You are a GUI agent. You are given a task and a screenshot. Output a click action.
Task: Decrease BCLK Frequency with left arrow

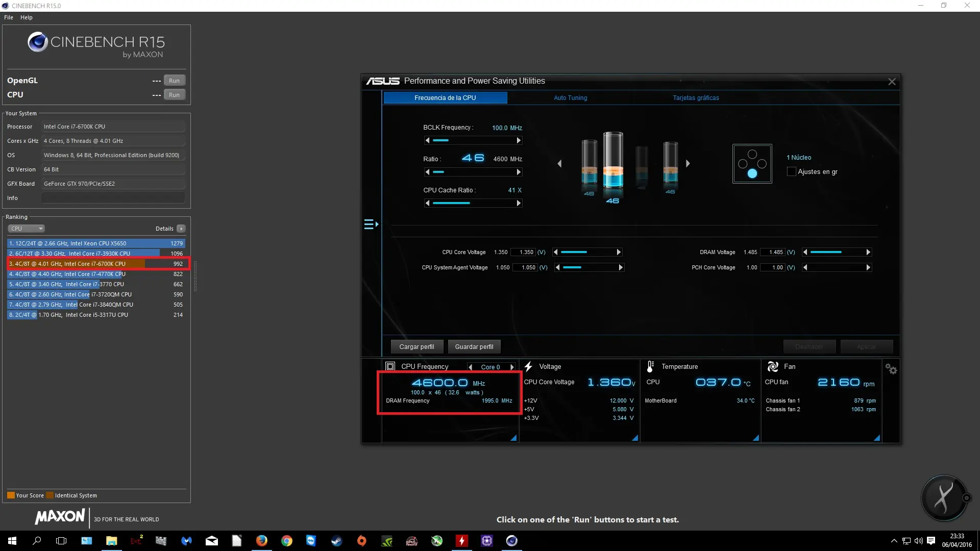[x=427, y=140]
